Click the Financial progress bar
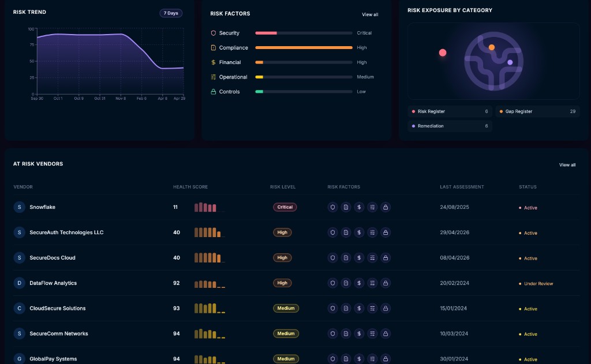Screen dimensions: 591x364 point(304,62)
